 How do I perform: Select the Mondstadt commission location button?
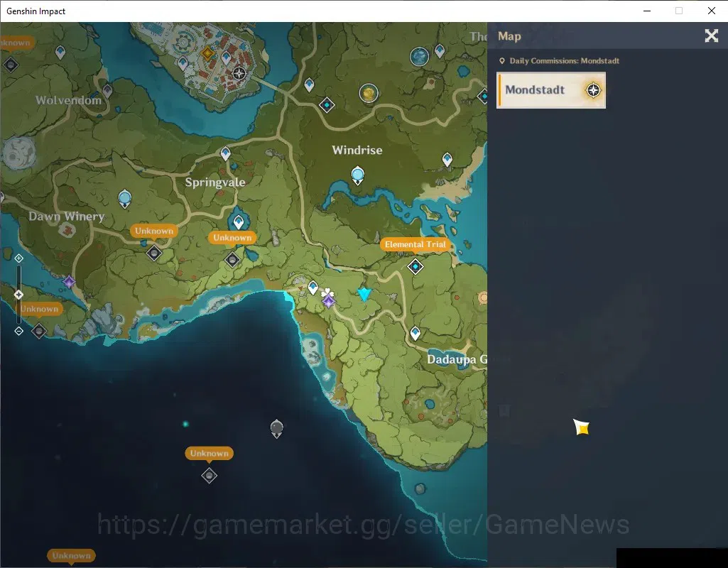pos(551,90)
